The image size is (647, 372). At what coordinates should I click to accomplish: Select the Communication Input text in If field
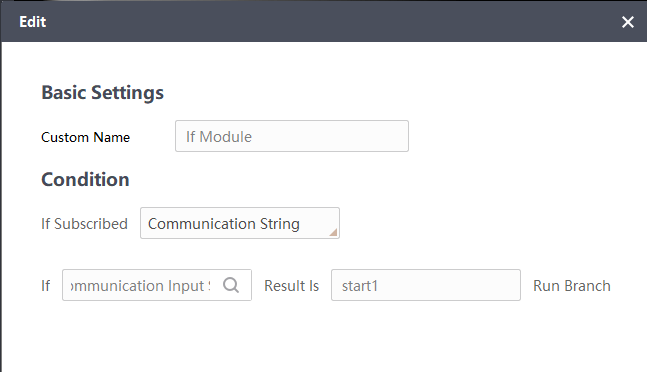click(140, 285)
